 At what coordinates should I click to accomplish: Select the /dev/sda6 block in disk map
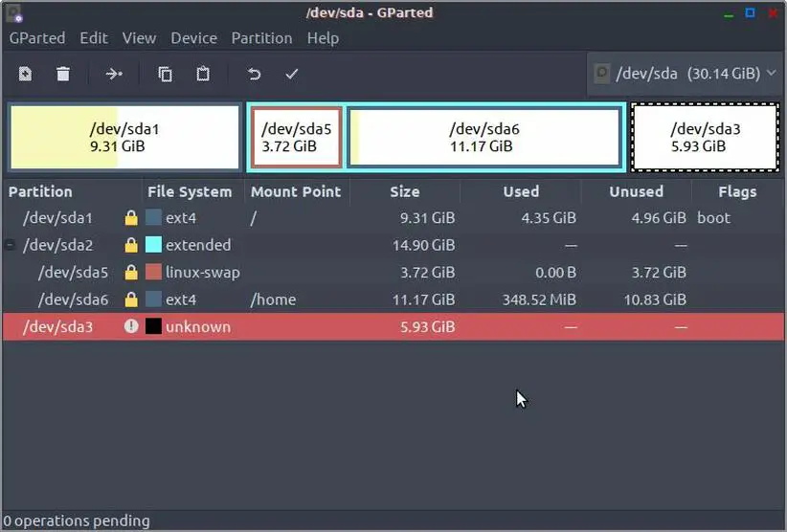[484, 138]
